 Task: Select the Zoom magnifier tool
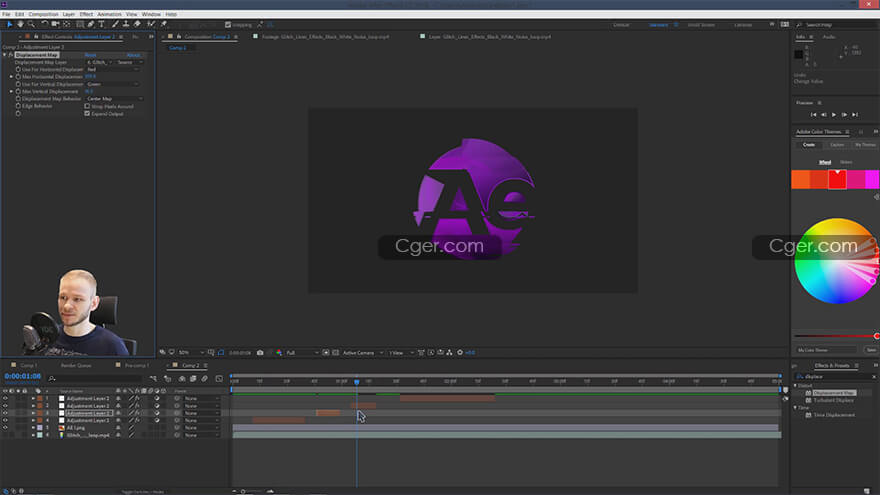coord(31,24)
